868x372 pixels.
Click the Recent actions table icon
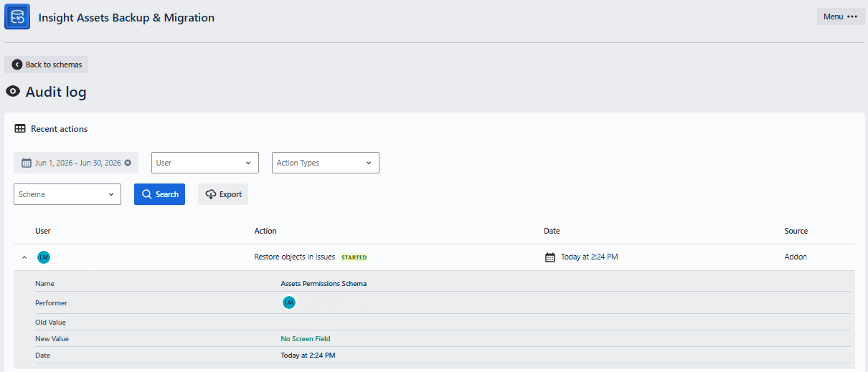[20, 129]
